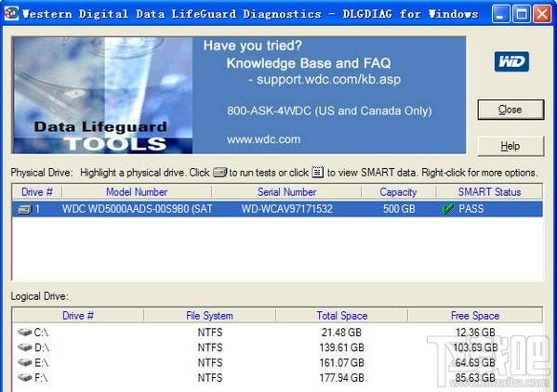557x392 pixels.
Task: Click the SMART Status column header
Action: coord(489,192)
